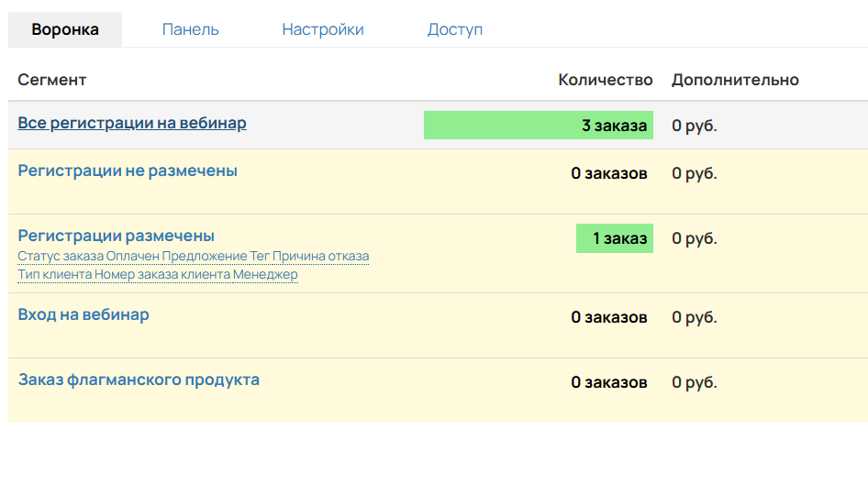Switch to the Воронка tab
This screenshot has width=868, height=495.
65,29
